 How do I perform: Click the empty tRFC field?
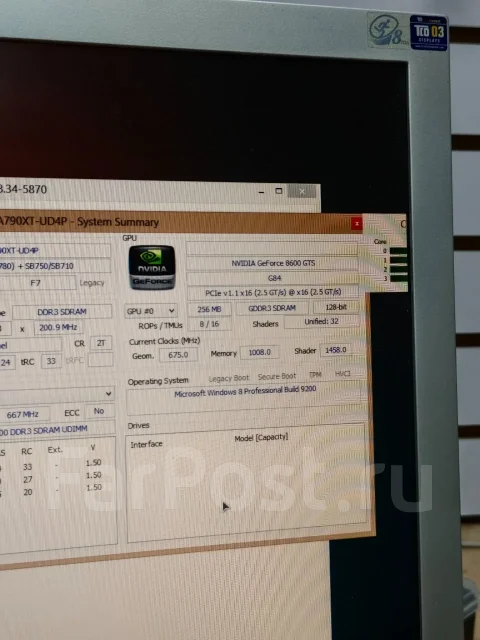(100, 360)
